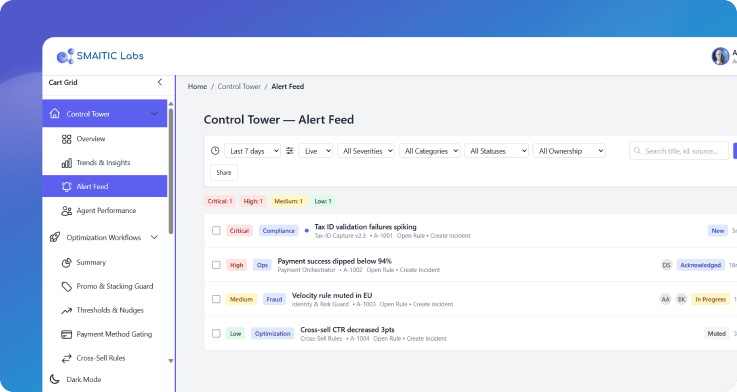737x392 pixels.
Task: Select the Cross-sell CTR alert checkbox
Action: (x=216, y=334)
